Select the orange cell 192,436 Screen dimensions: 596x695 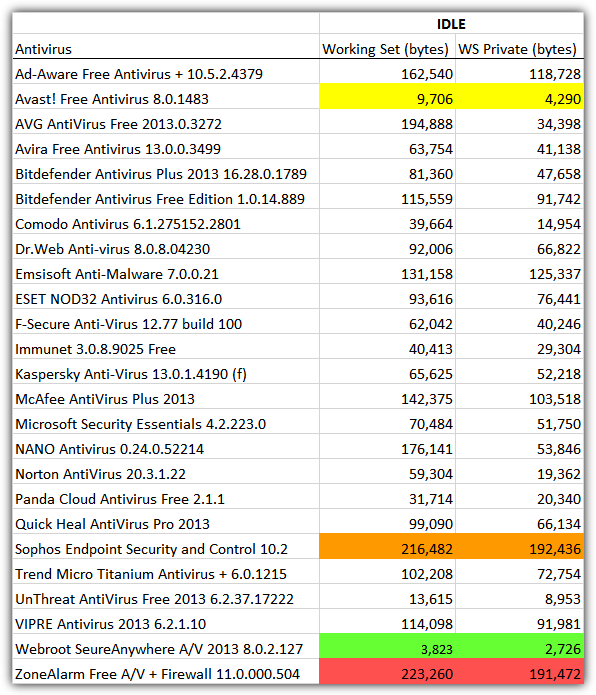(519, 546)
